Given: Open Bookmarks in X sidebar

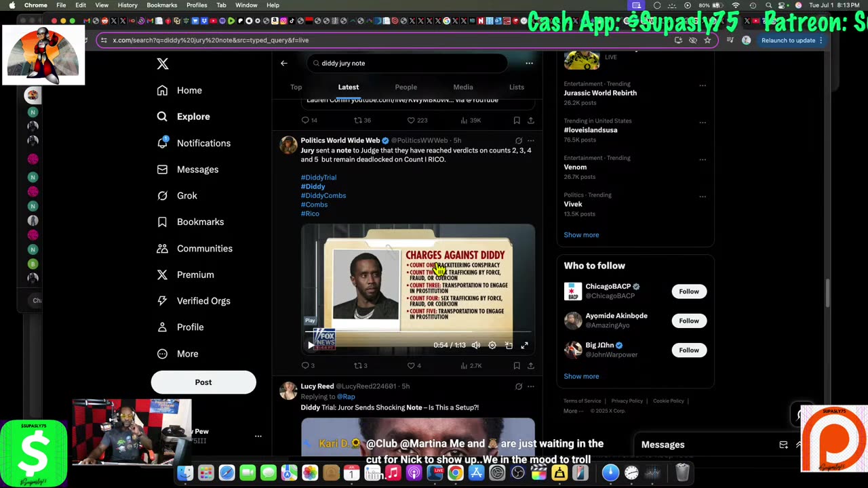Looking at the screenshot, I should click(x=191, y=222).
